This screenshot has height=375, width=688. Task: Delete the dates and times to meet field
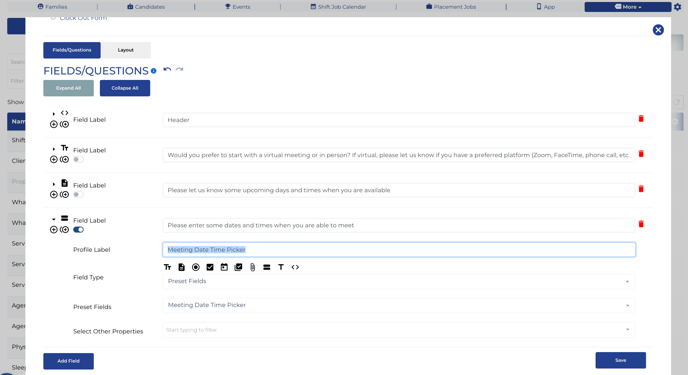pos(641,224)
